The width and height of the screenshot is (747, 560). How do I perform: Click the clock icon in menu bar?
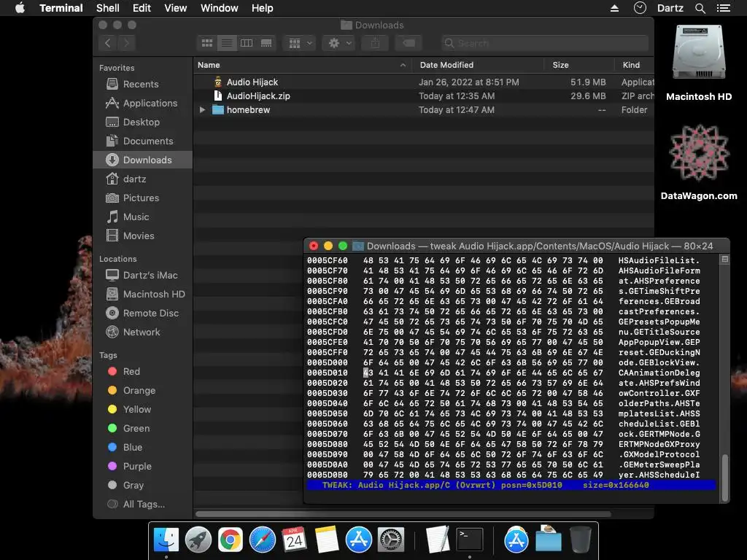[x=640, y=8]
